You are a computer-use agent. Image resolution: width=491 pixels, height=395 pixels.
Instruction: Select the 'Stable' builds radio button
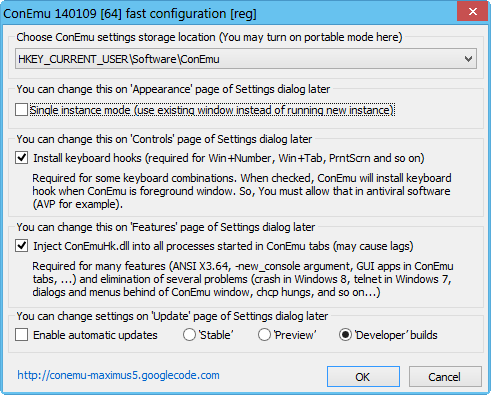tap(189, 335)
